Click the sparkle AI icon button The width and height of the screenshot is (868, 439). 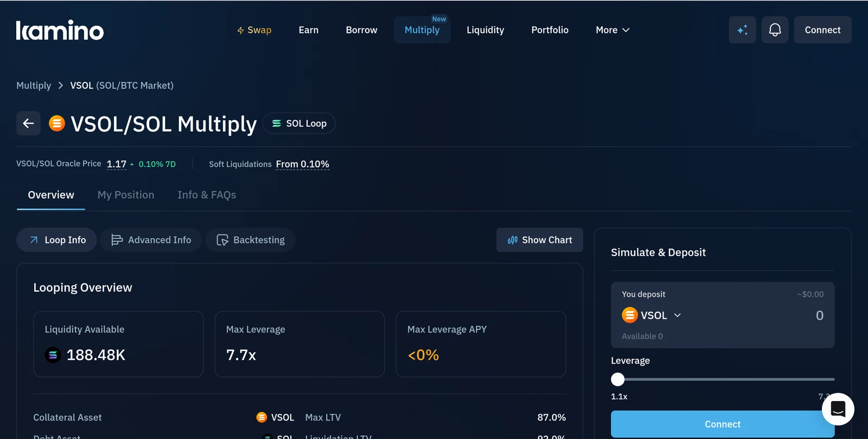tap(743, 30)
